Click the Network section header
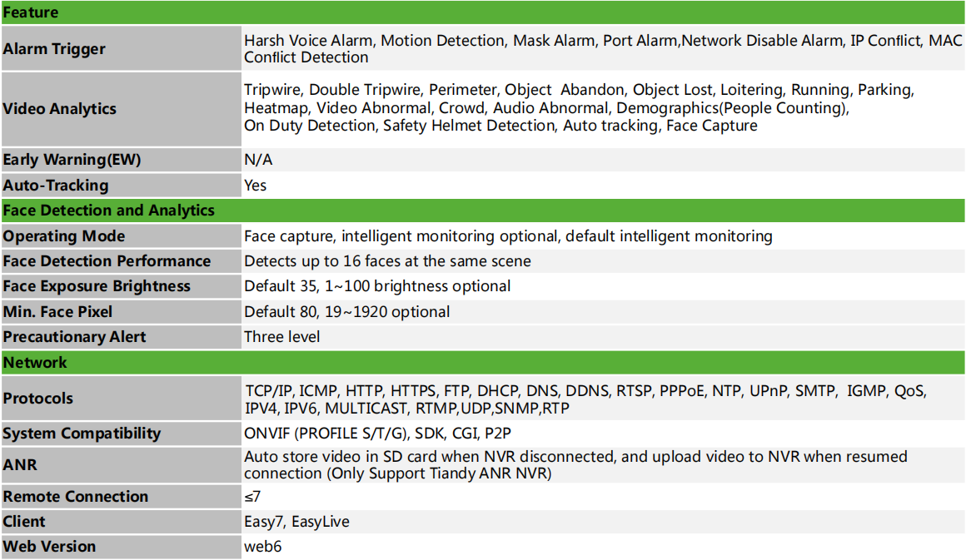 (x=483, y=363)
